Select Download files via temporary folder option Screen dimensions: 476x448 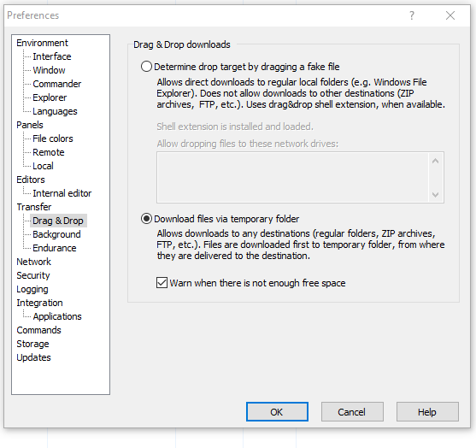pyautogui.click(x=146, y=219)
